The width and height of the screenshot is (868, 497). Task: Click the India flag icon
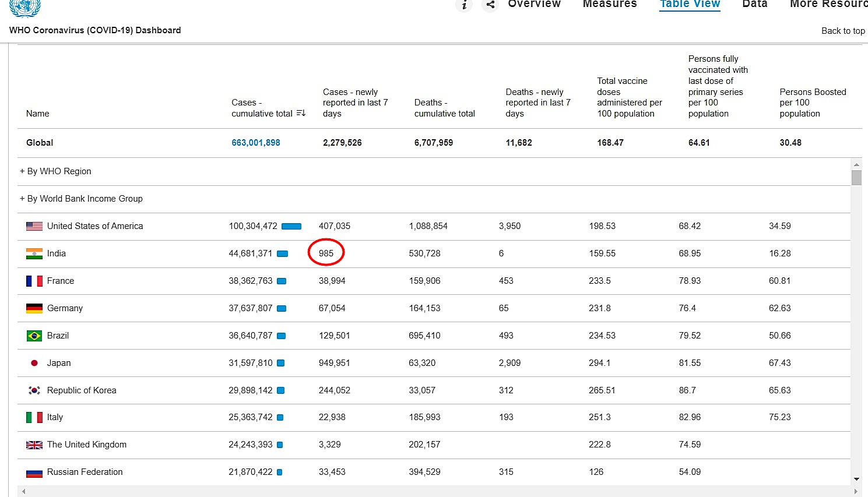pyautogui.click(x=34, y=253)
